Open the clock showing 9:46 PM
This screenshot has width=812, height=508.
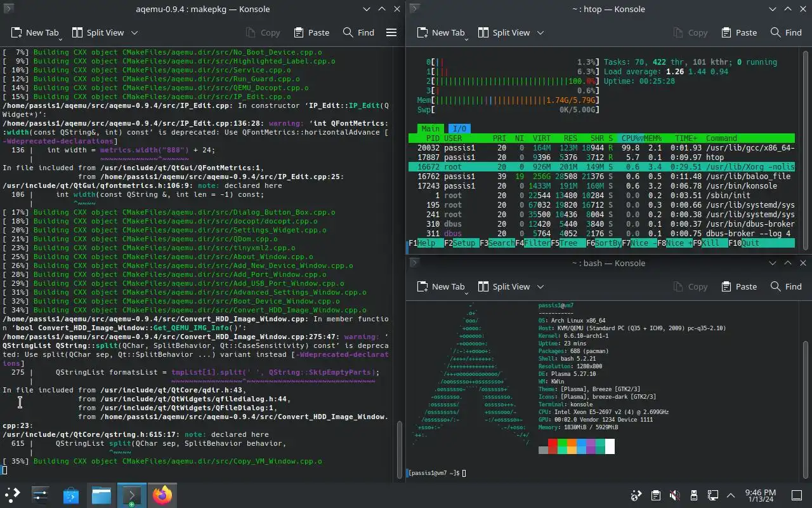click(x=761, y=495)
